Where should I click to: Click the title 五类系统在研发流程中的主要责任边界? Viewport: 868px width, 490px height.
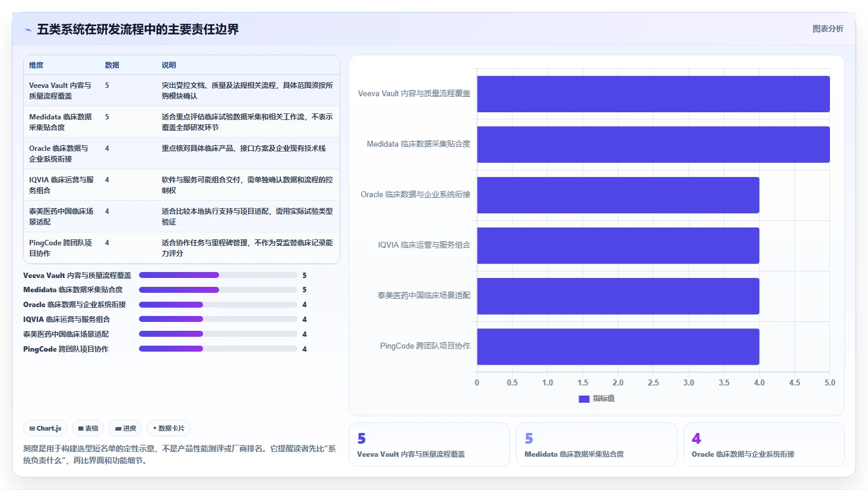click(138, 30)
